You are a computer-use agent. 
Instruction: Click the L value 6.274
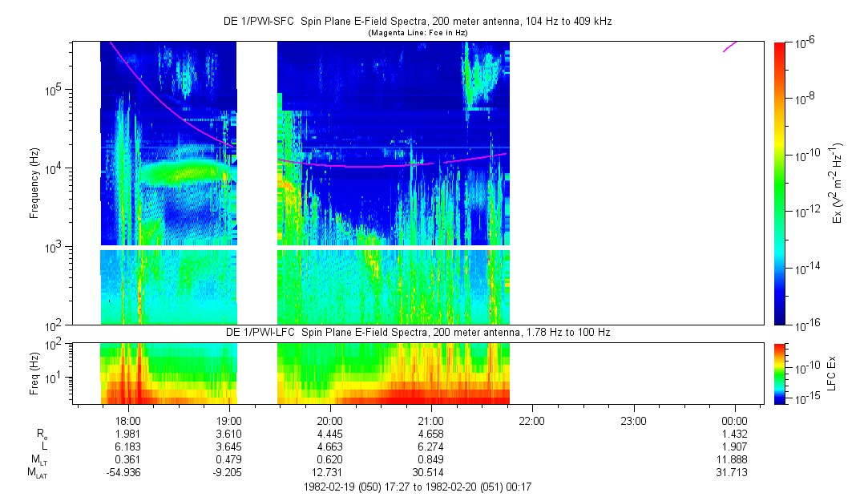430,446
